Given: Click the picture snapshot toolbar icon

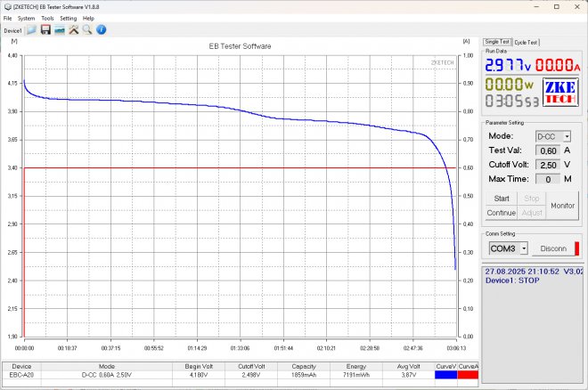Looking at the screenshot, I should [59, 29].
